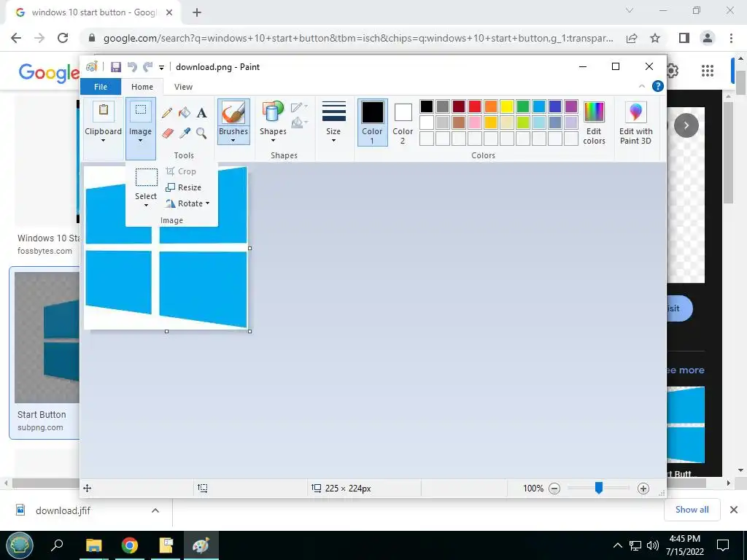Reload the Chrome page
The image size is (747, 560).
click(x=63, y=38)
